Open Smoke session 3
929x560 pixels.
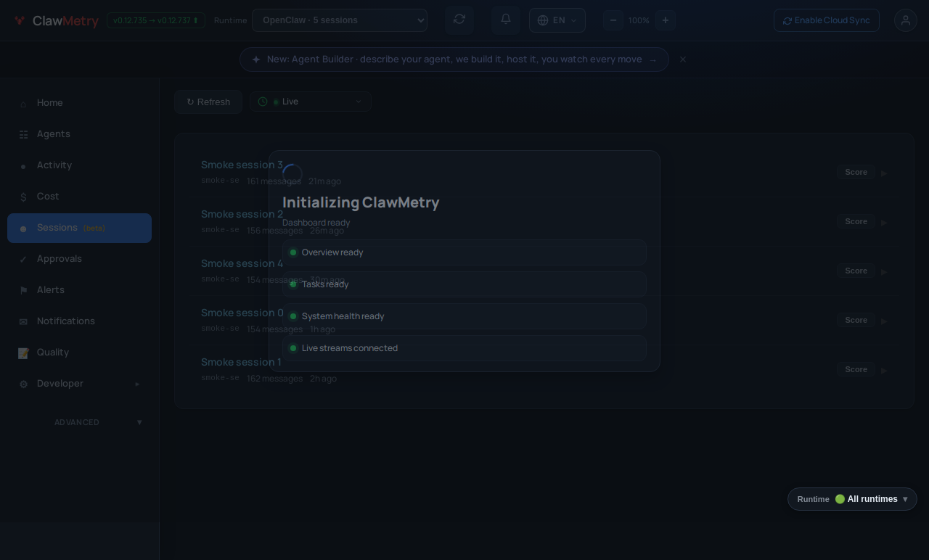242,165
